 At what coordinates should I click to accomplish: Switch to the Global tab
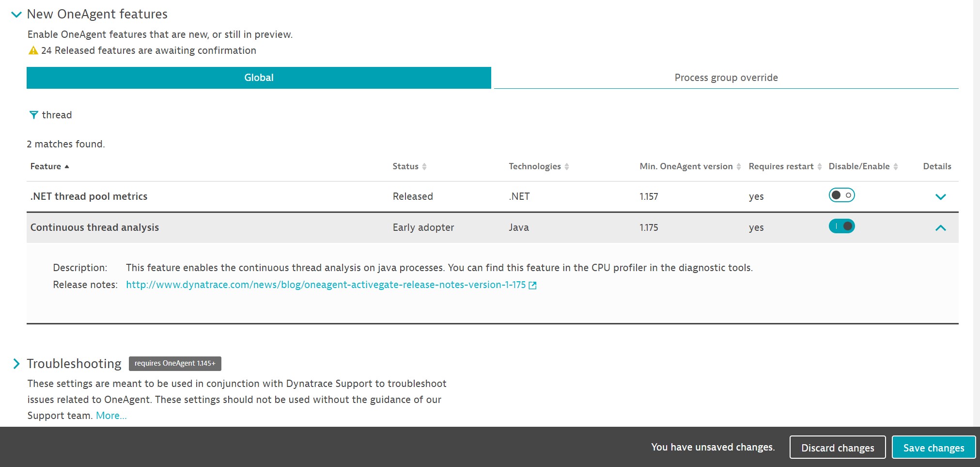(x=259, y=78)
